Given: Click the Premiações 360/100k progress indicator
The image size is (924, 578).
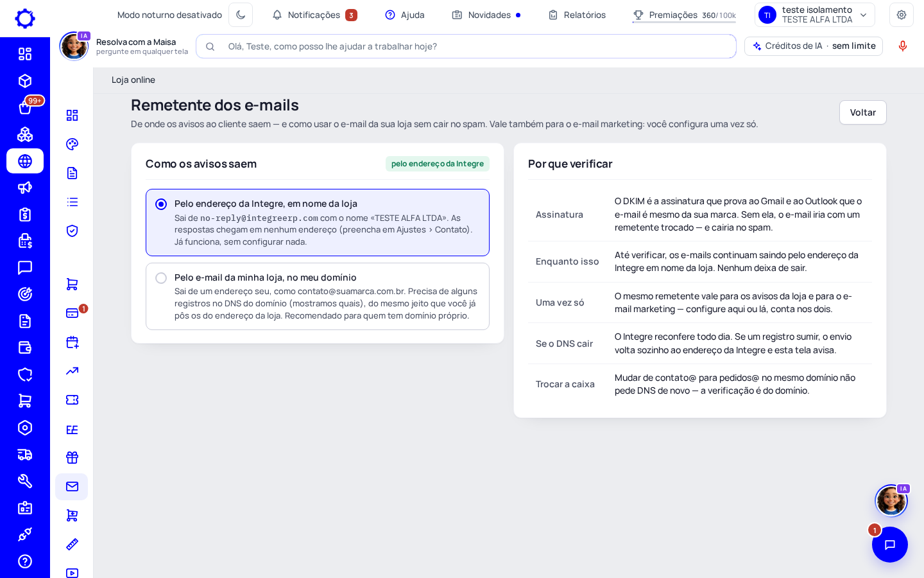Looking at the screenshot, I should click(x=684, y=15).
